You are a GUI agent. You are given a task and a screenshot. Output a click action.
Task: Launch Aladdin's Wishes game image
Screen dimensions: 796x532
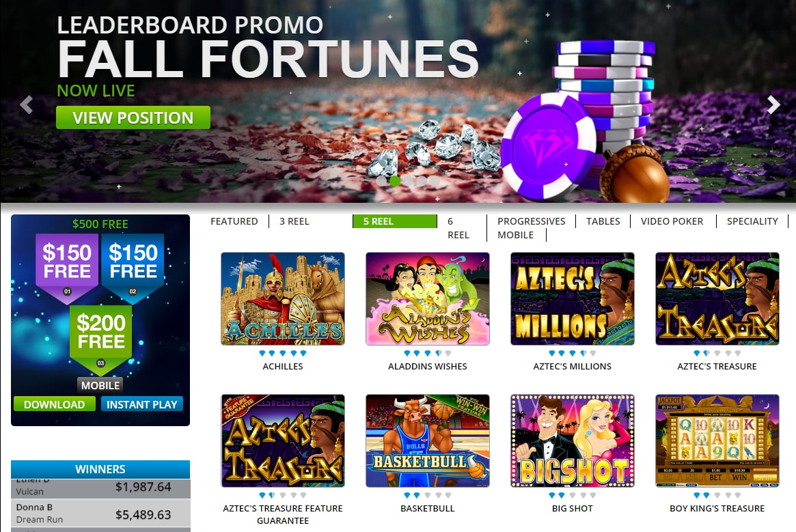click(x=428, y=298)
